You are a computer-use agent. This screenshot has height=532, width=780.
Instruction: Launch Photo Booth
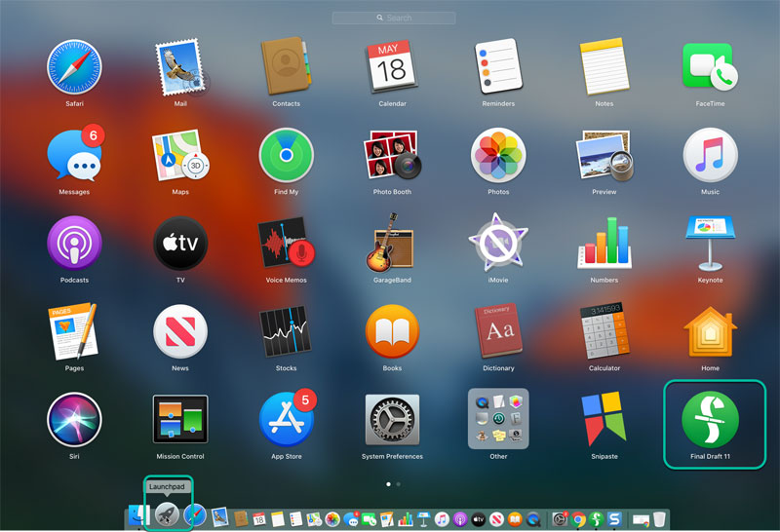tap(392, 155)
